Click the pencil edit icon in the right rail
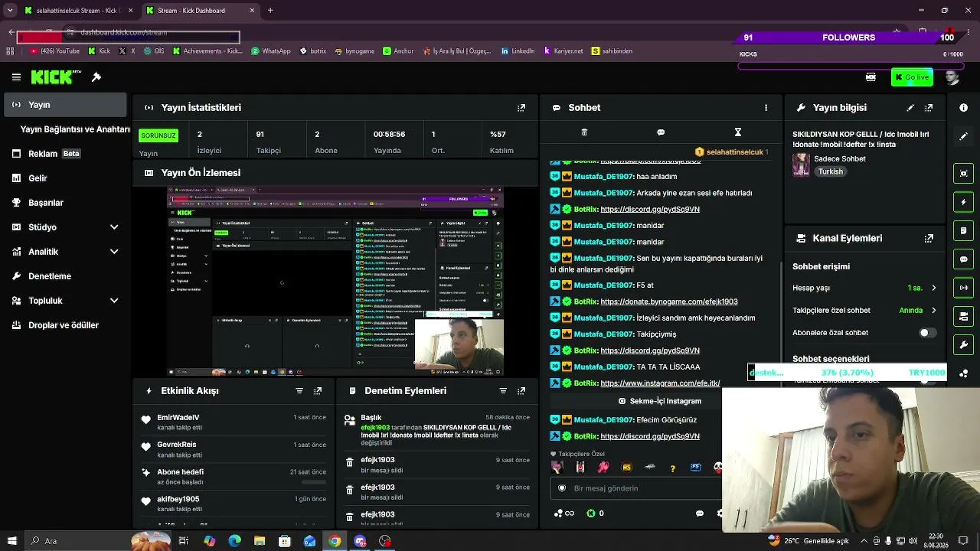 [x=964, y=136]
